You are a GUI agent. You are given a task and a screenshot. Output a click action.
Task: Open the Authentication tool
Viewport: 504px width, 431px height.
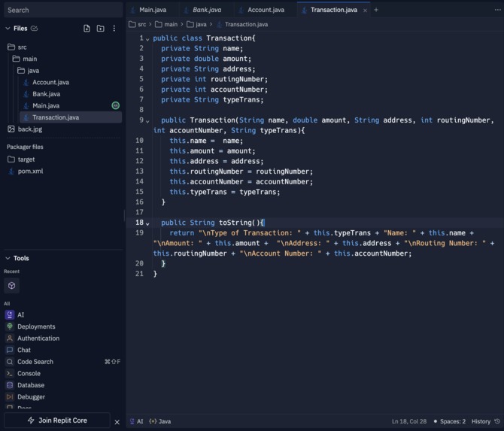point(32,338)
